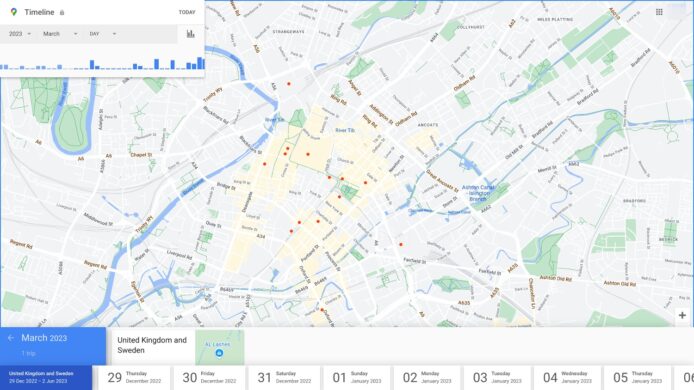
Task: Open the DAY dropdown
Action: click(x=103, y=34)
